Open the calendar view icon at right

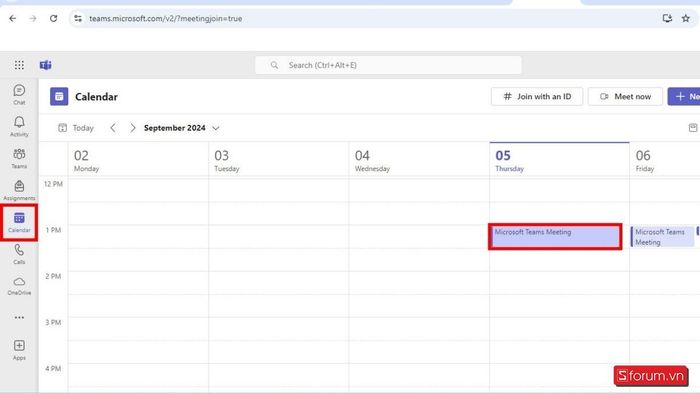[692, 128]
